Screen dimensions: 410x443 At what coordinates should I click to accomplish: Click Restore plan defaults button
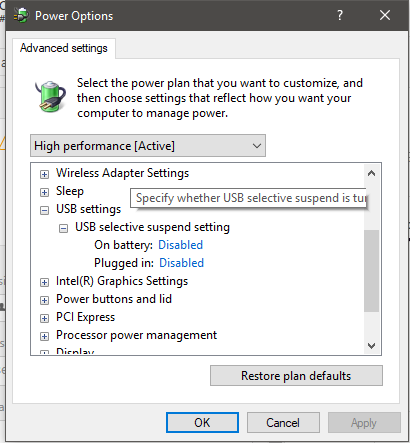[x=296, y=376]
